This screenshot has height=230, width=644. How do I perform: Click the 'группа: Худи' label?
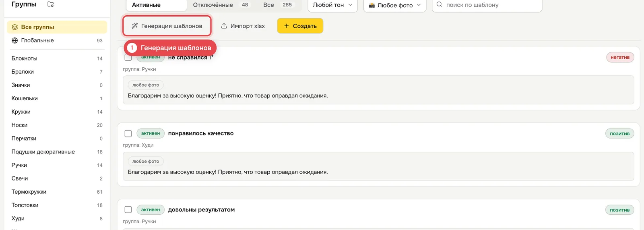[138, 145]
